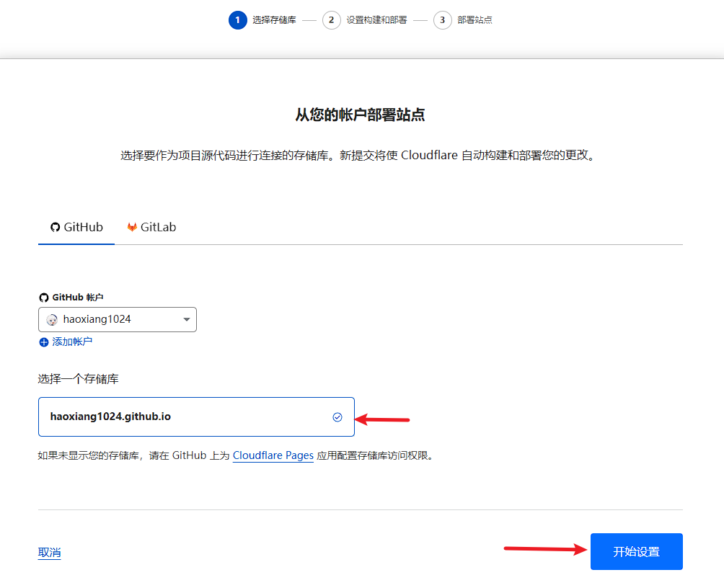Click the 选择一个存储库 label

78,379
